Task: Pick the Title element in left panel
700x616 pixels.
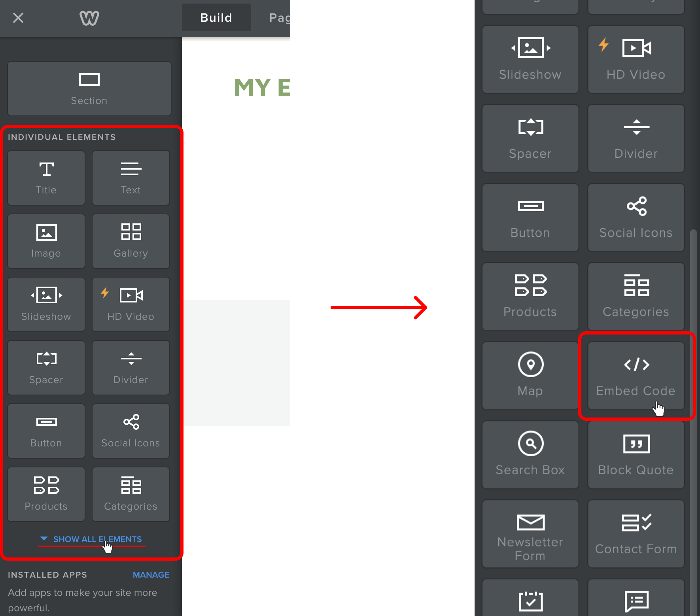Action: (x=46, y=178)
